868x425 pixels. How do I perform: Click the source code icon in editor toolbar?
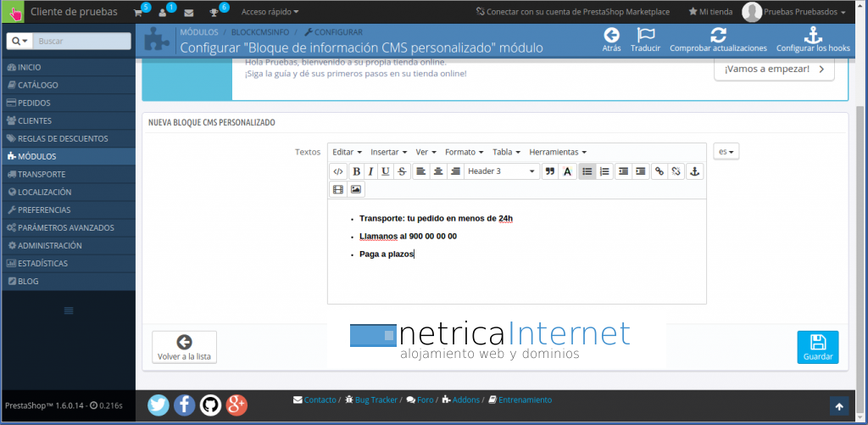click(338, 171)
